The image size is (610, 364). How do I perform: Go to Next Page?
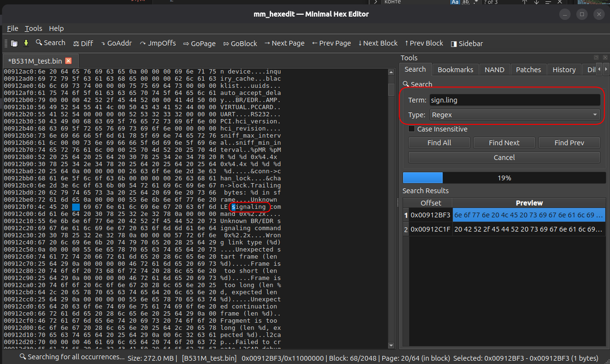[x=284, y=43]
